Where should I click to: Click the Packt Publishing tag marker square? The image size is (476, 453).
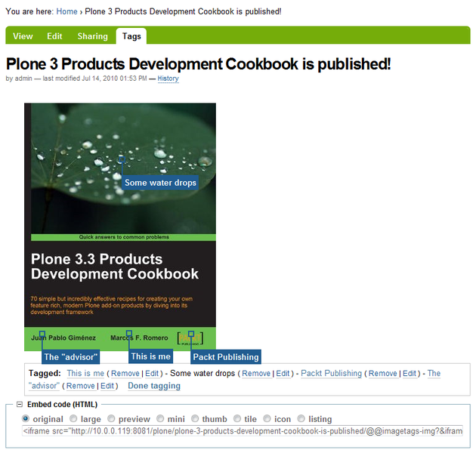coord(192,333)
